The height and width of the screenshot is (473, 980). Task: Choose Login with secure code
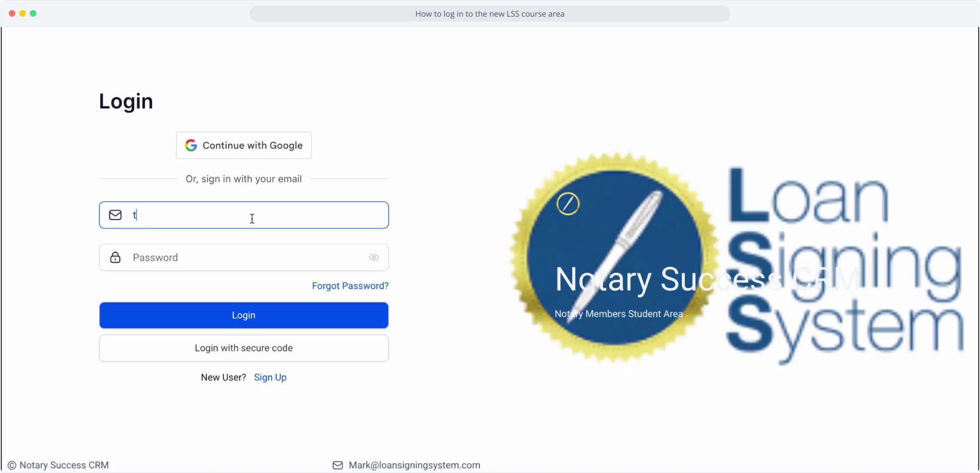click(x=243, y=348)
